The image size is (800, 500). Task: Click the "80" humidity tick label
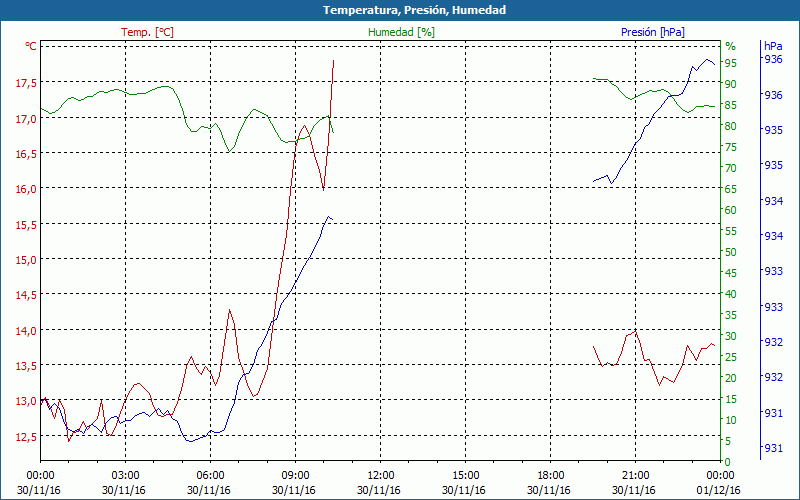(x=731, y=126)
